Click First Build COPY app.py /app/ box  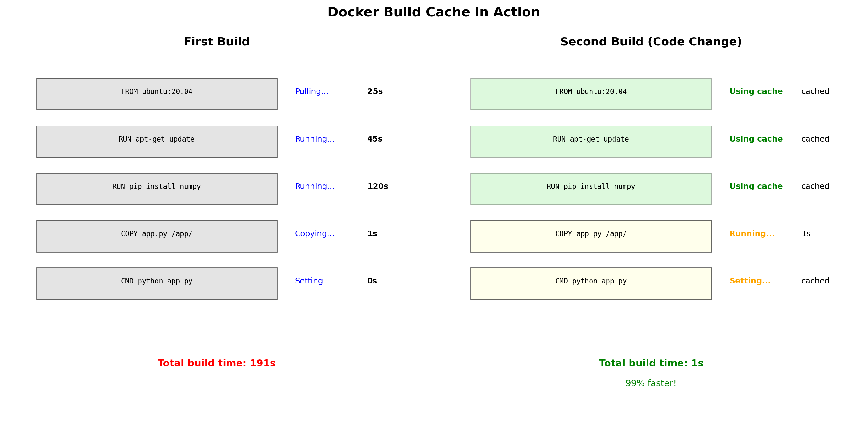pyautogui.click(x=157, y=236)
